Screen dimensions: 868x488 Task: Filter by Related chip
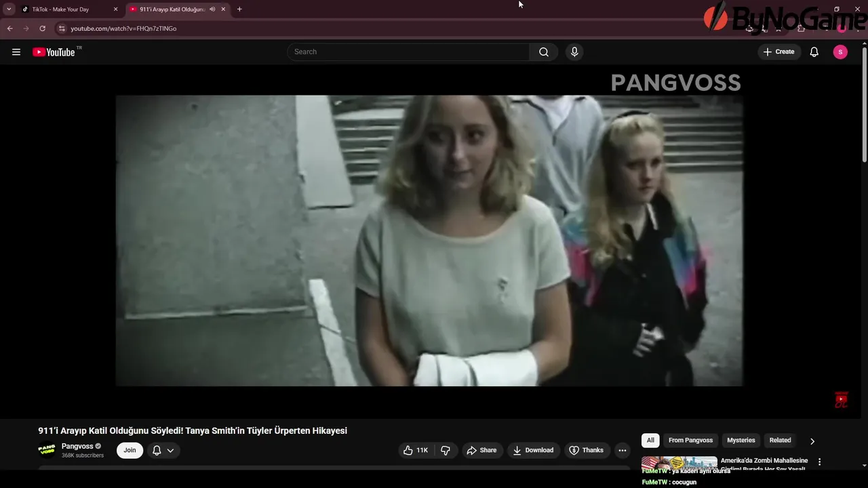(x=780, y=441)
